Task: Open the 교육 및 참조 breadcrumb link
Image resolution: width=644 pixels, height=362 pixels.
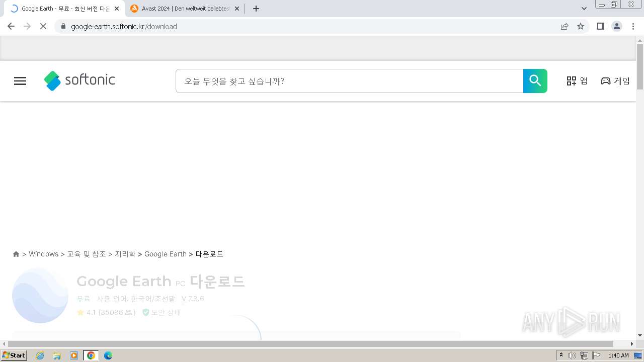Action: pyautogui.click(x=87, y=254)
